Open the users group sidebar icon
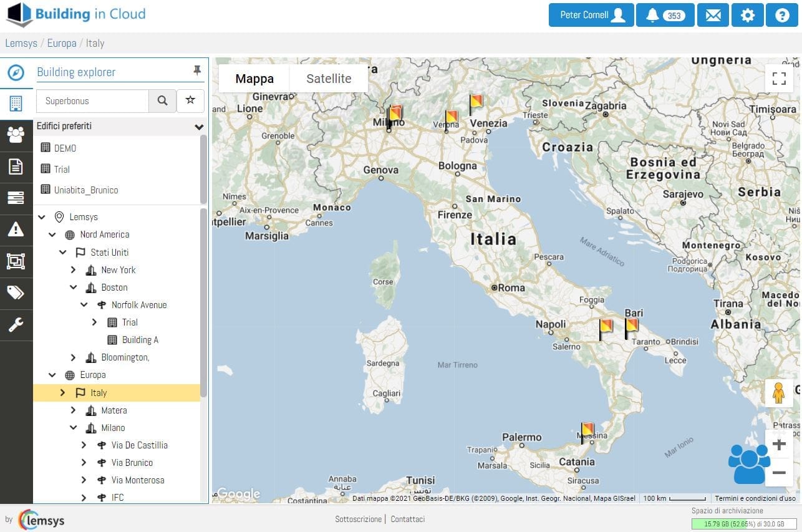Image resolution: width=802 pixels, height=532 pixels. coord(16,135)
